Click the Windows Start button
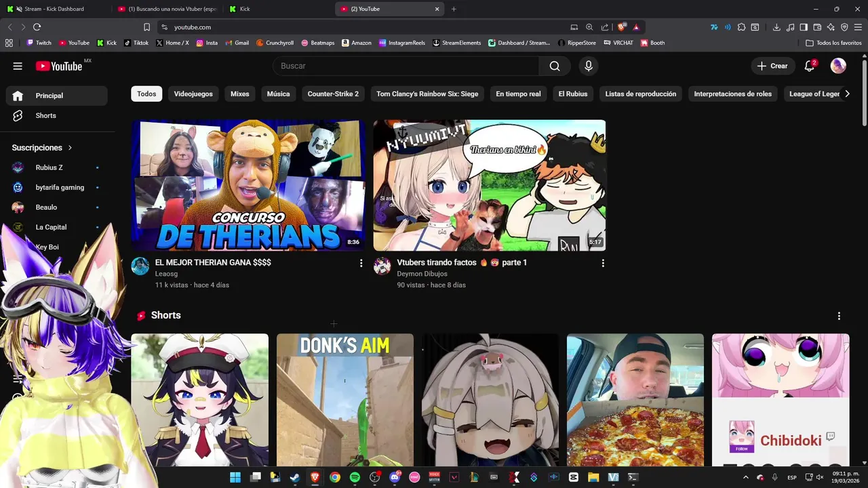 (235, 477)
